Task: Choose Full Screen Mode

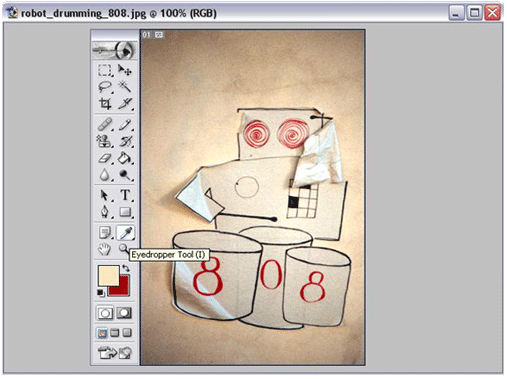Action: [127, 333]
